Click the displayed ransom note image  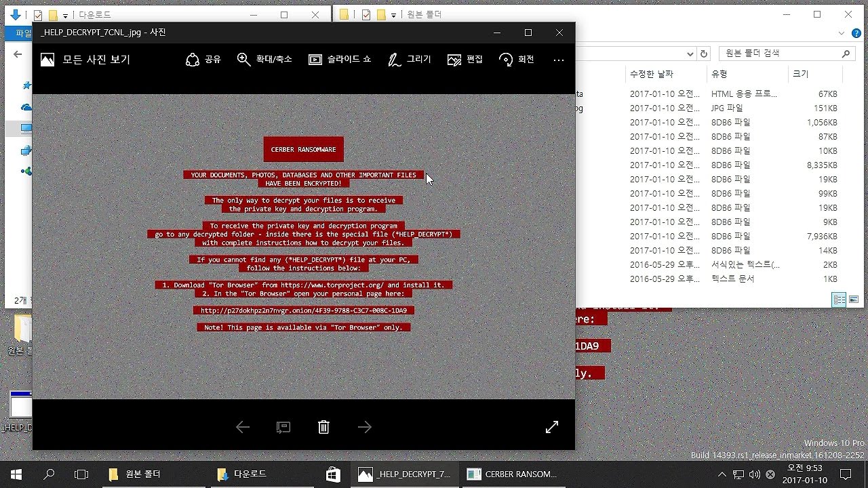click(304, 247)
